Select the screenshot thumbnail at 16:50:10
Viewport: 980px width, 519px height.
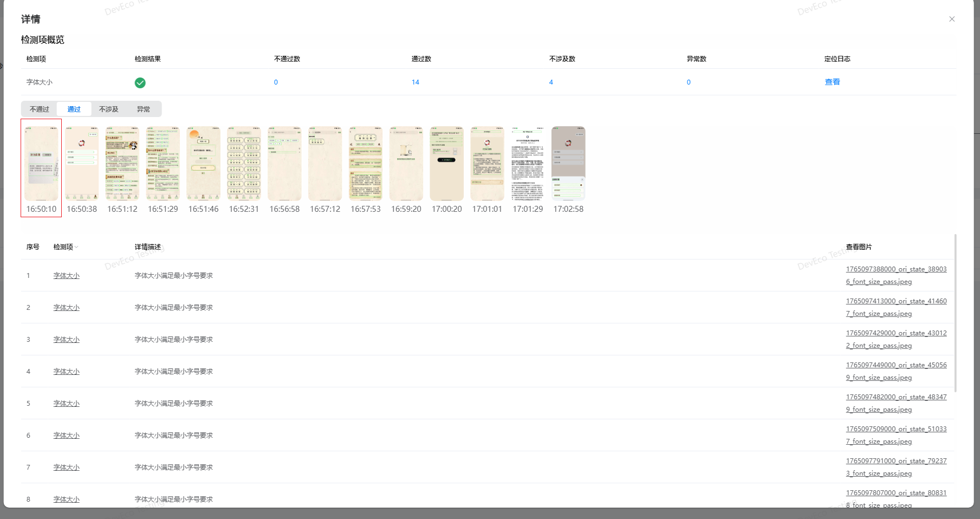(x=41, y=164)
